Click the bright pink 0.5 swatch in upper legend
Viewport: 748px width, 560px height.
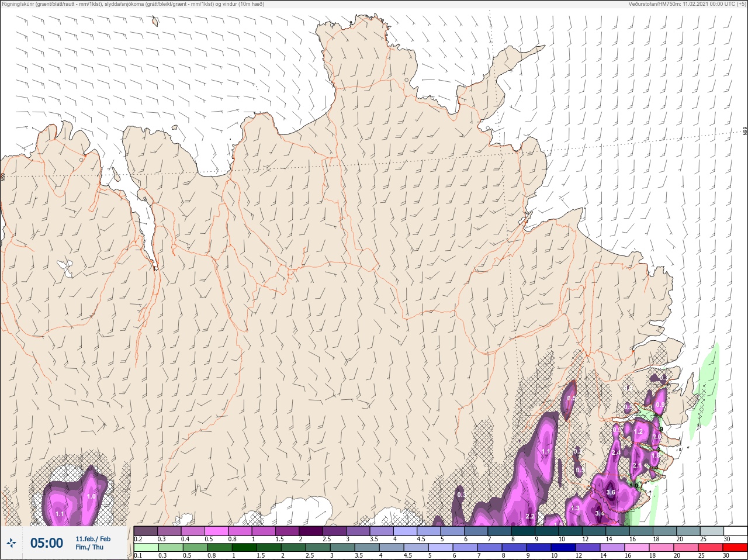(x=216, y=531)
